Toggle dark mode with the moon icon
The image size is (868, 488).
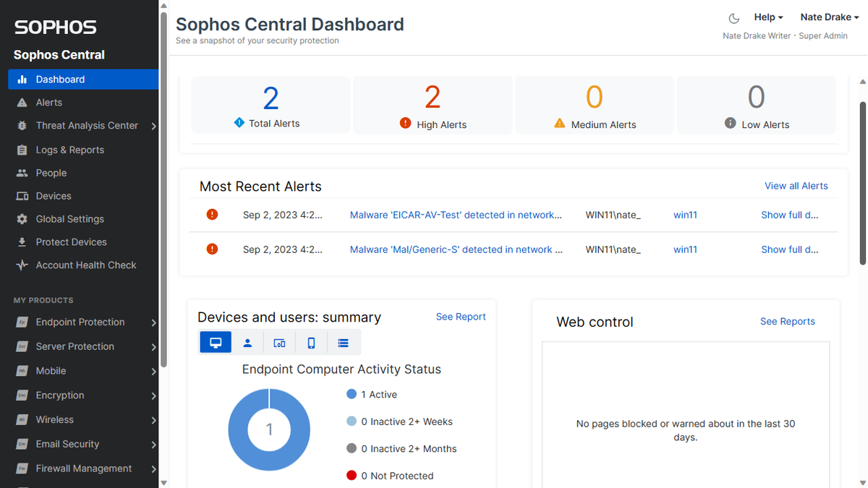point(733,17)
